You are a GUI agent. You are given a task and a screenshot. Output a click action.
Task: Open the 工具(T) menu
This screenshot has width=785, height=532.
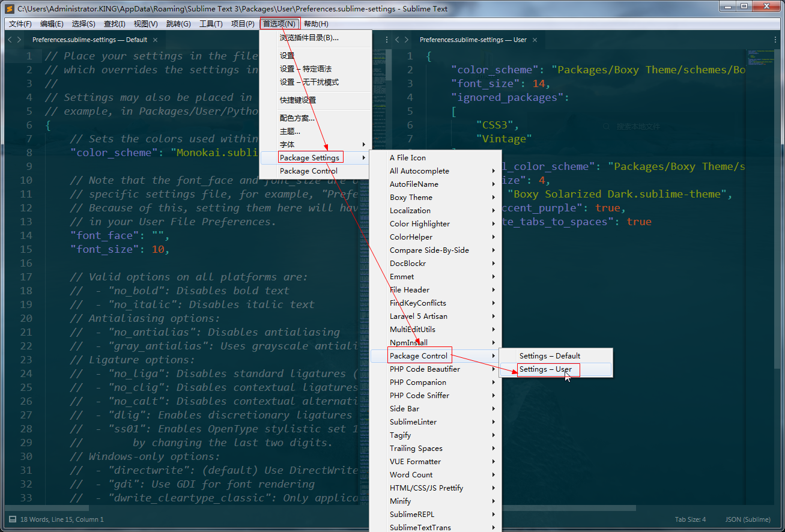click(211, 24)
